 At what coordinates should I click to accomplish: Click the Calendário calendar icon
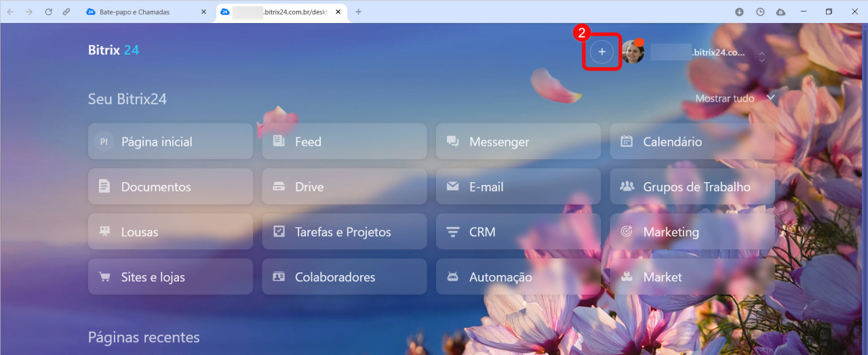(627, 142)
